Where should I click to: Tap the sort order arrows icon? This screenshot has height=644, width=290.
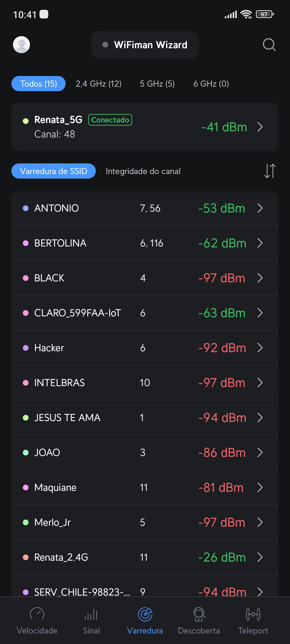pos(270,171)
